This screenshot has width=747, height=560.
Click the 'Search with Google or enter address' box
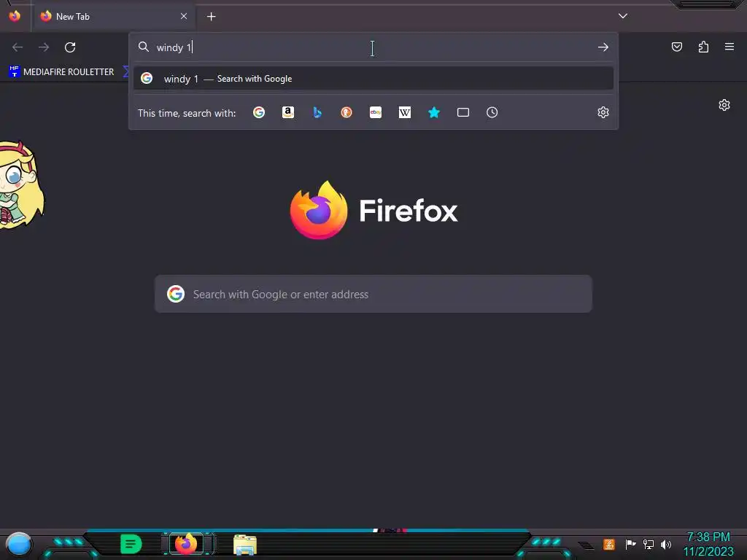tap(373, 294)
